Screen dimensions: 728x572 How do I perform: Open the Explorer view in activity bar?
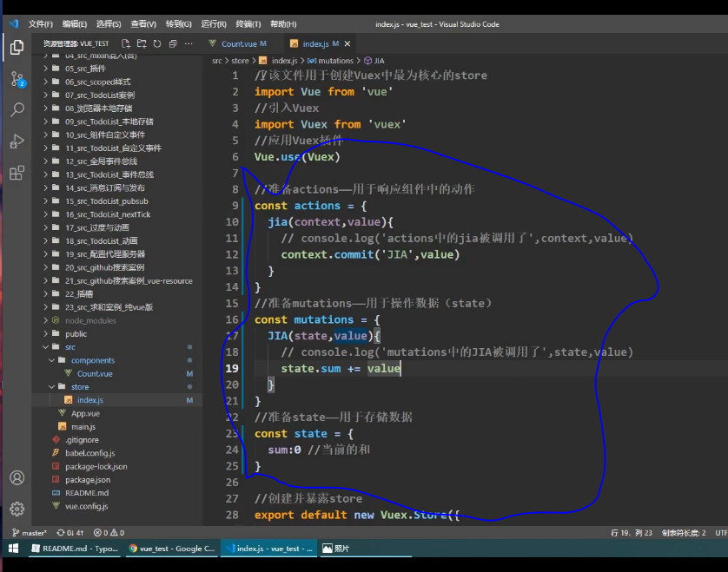(x=17, y=48)
